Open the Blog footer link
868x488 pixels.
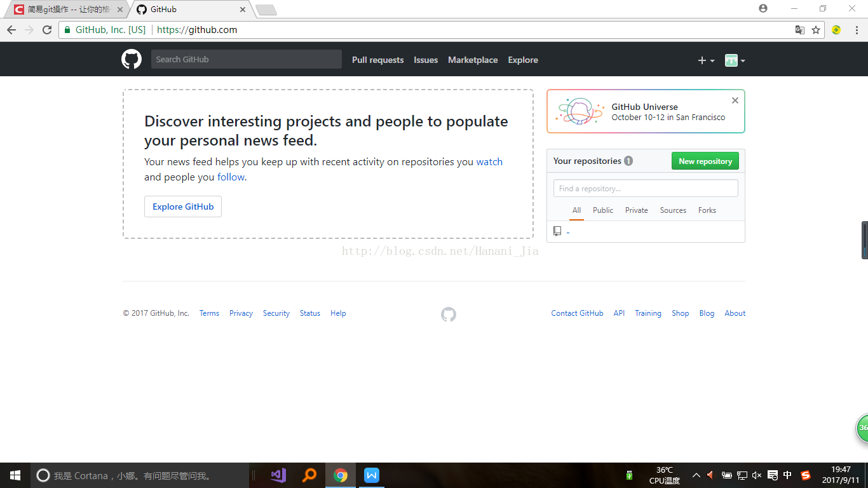coord(707,313)
